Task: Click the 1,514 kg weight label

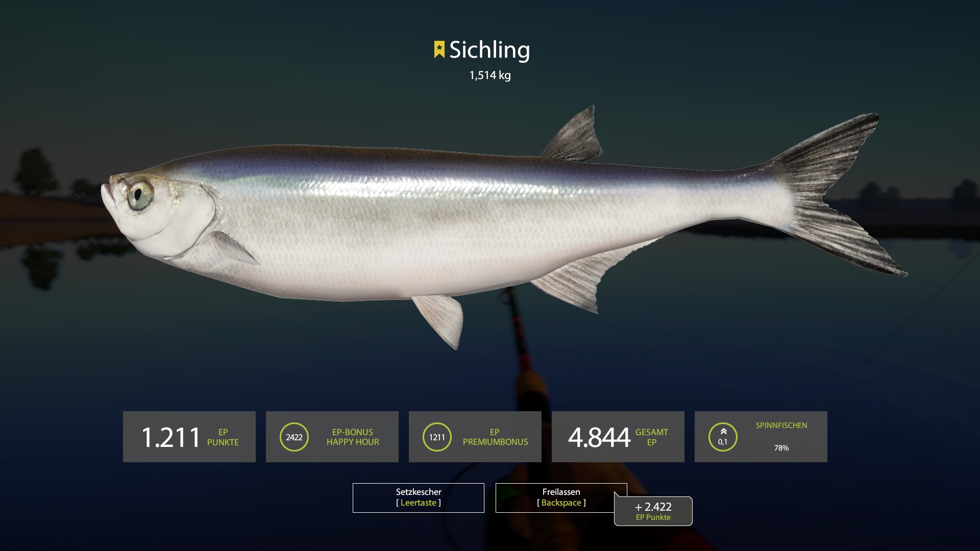Action: point(490,76)
